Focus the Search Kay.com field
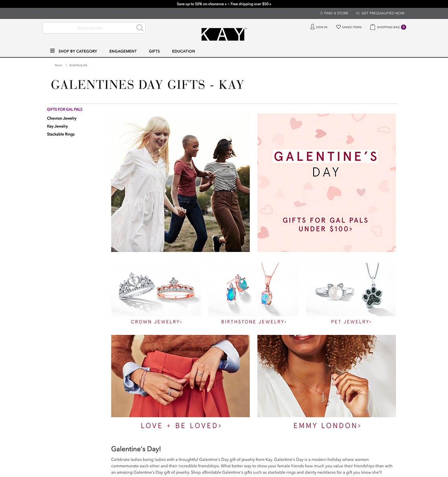The width and height of the screenshot is (448, 477). [x=90, y=28]
